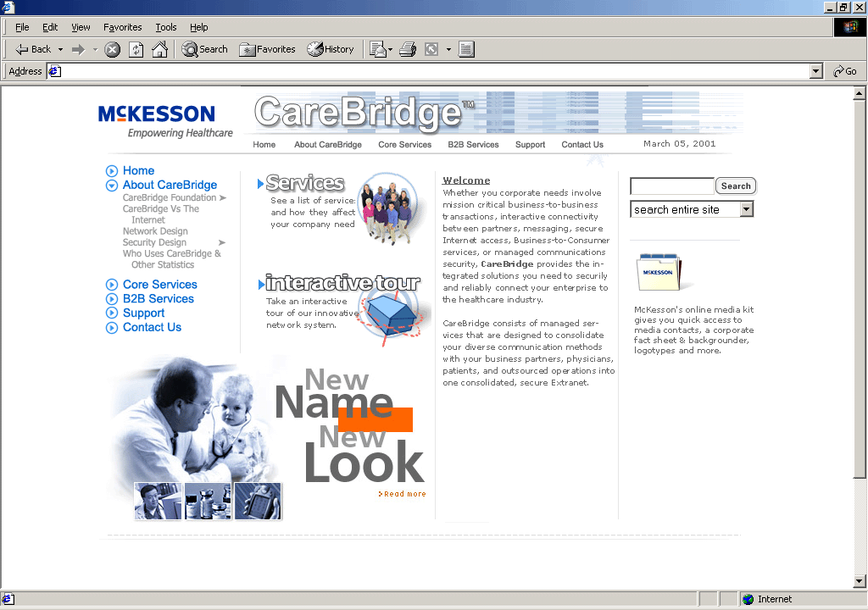
Task: Collapse the About CareBridge sidebar arrow icon
Action: [x=112, y=186]
